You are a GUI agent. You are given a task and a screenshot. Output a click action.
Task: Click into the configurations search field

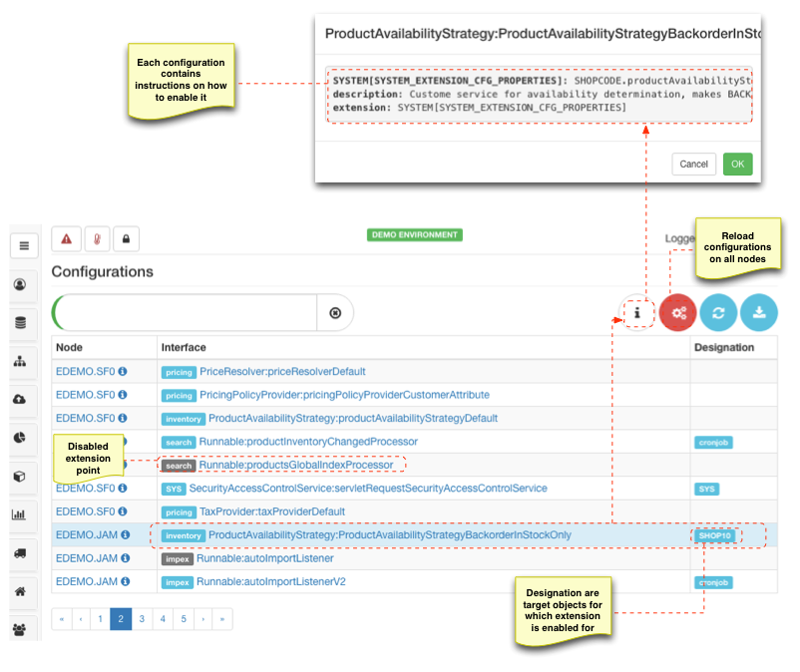pyautogui.click(x=190, y=313)
